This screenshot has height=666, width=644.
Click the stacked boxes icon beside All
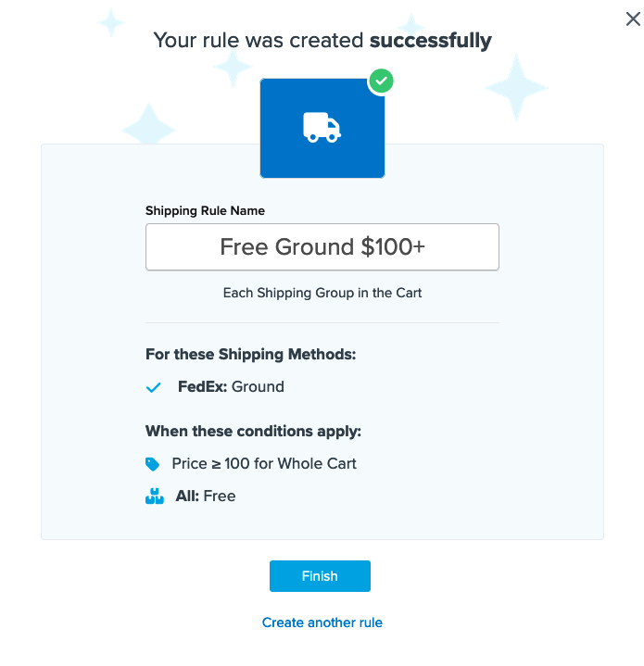tap(154, 496)
